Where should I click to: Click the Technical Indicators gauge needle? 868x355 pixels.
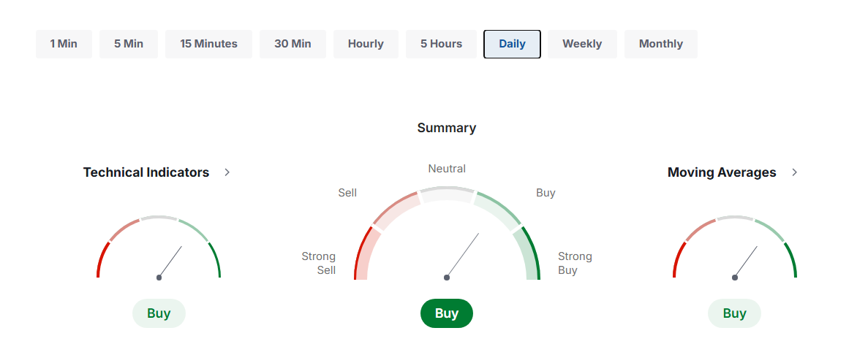[x=170, y=262]
